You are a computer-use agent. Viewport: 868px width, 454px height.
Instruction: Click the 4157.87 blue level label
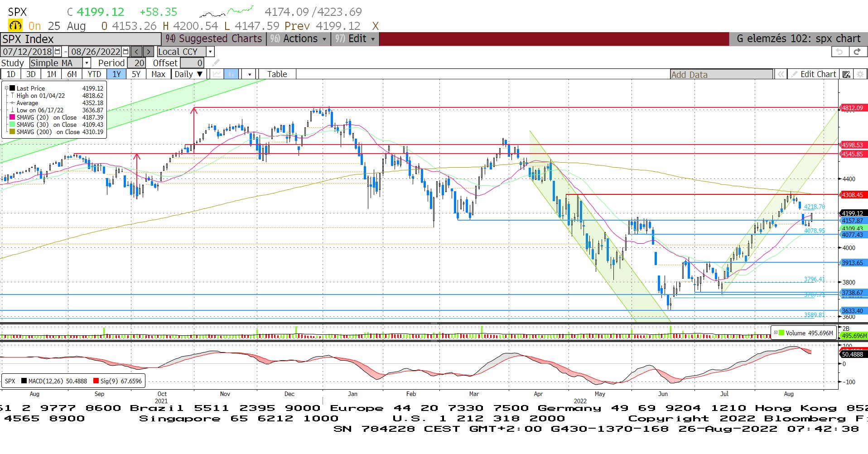pos(853,221)
